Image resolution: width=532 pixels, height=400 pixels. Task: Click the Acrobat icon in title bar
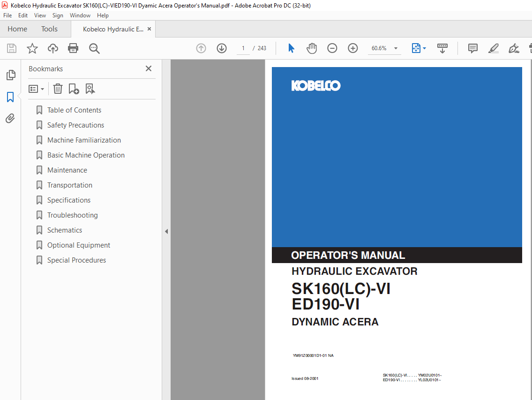(5, 5)
